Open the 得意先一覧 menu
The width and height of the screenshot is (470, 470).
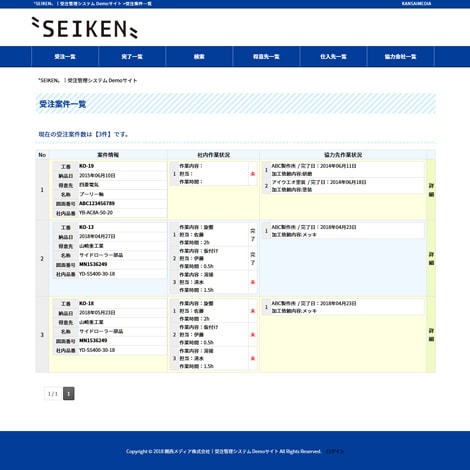[266, 57]
